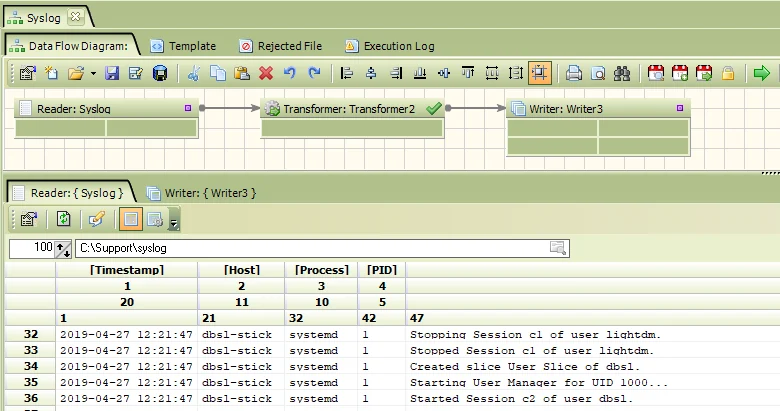Click the row count field showing 100
The image size is (780, 411).
click(32, 248)
